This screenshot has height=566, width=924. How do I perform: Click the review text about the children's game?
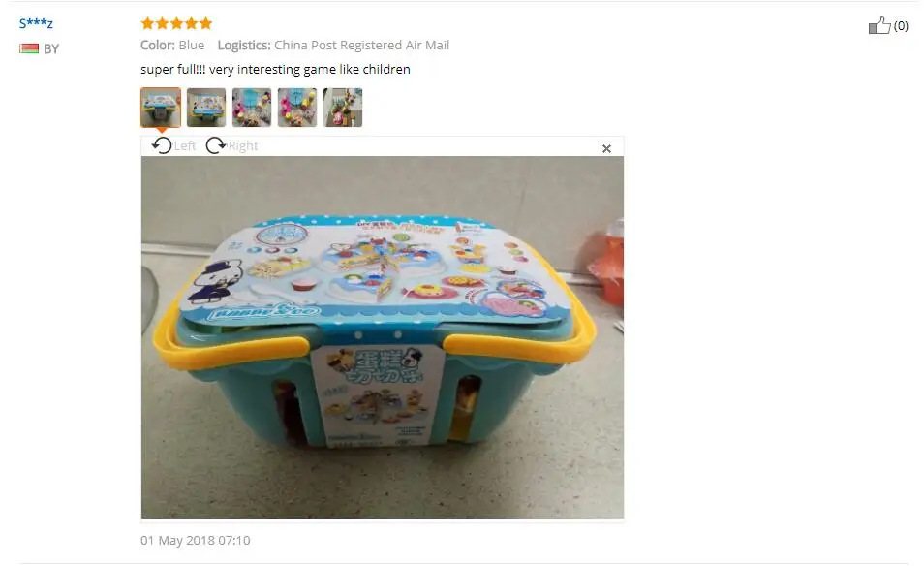pyautogui.click(x=275, y=69)
